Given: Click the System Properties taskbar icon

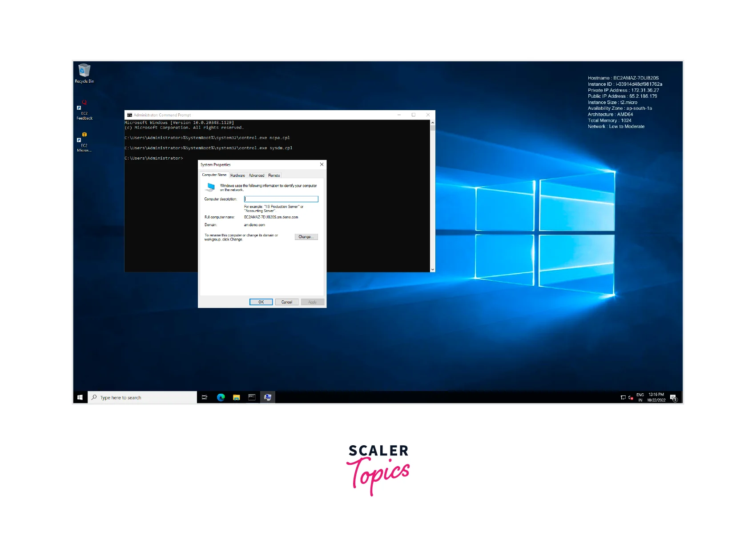Looking at the screenshot, I should 267,397.
